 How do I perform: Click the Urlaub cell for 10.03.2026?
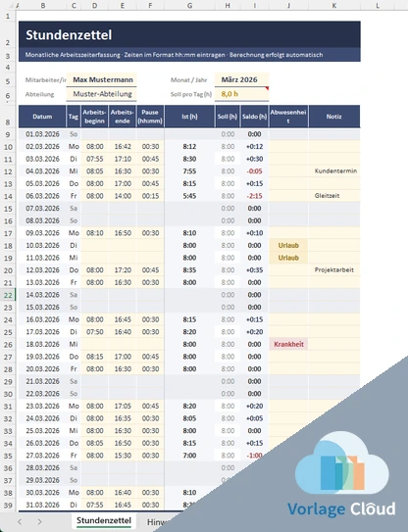[x=288, y=245]
